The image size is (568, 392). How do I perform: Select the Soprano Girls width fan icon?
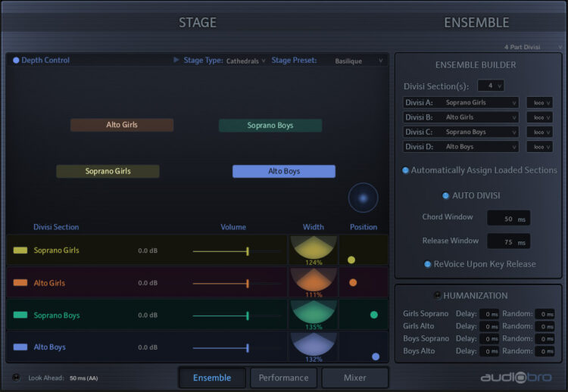314,247
